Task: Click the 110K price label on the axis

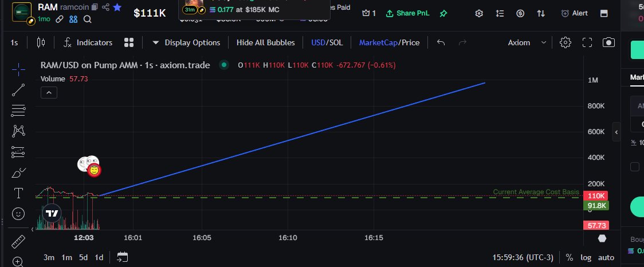Action: click(x=595, y=196)
